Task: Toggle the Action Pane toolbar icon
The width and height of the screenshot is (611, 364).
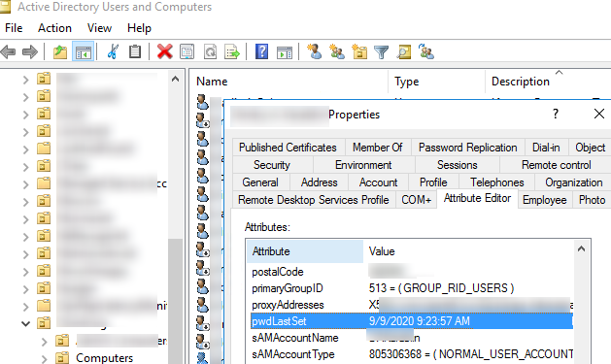Action: (285, 51)
